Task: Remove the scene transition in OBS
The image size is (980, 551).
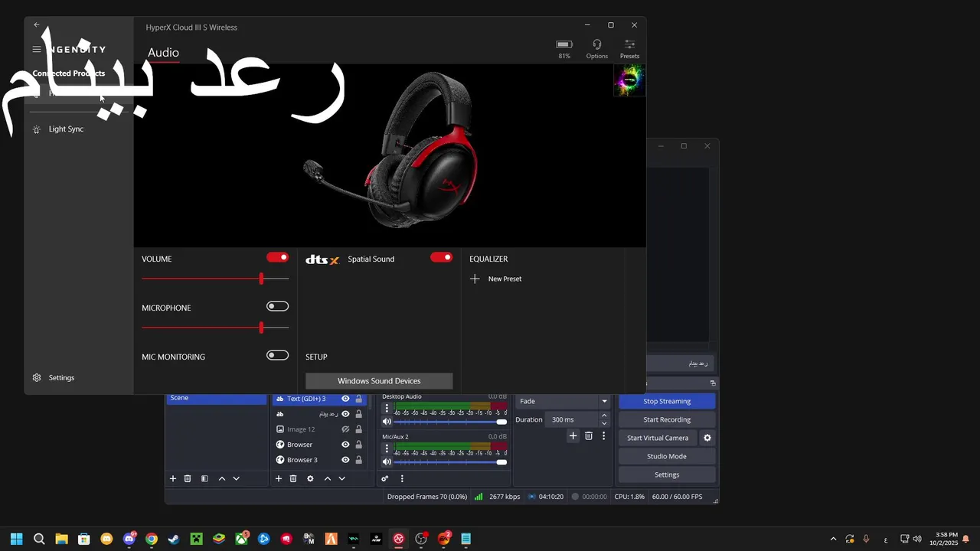Action: pos(589,435)
